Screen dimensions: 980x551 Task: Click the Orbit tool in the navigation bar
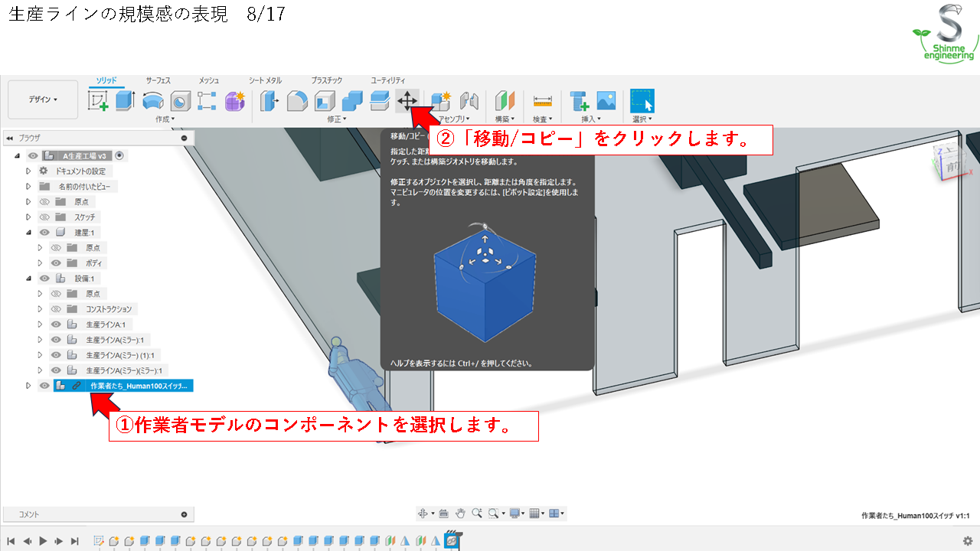pos(424,514)
